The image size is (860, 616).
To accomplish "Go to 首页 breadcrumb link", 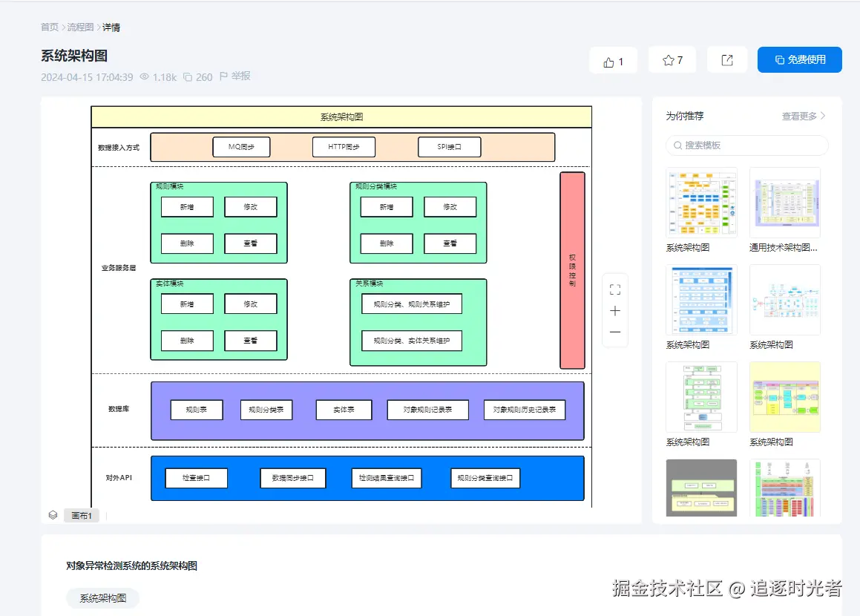I will coord(50,27).
